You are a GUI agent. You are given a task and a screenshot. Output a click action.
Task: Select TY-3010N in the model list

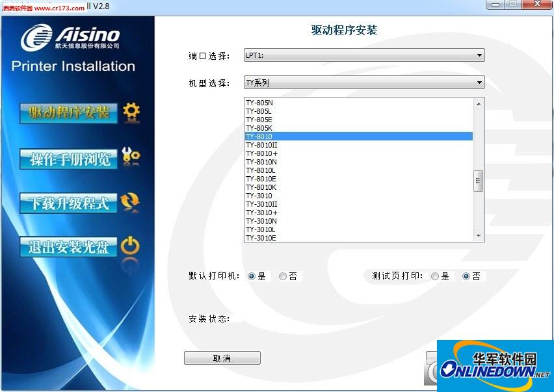(x=359, y=222)
